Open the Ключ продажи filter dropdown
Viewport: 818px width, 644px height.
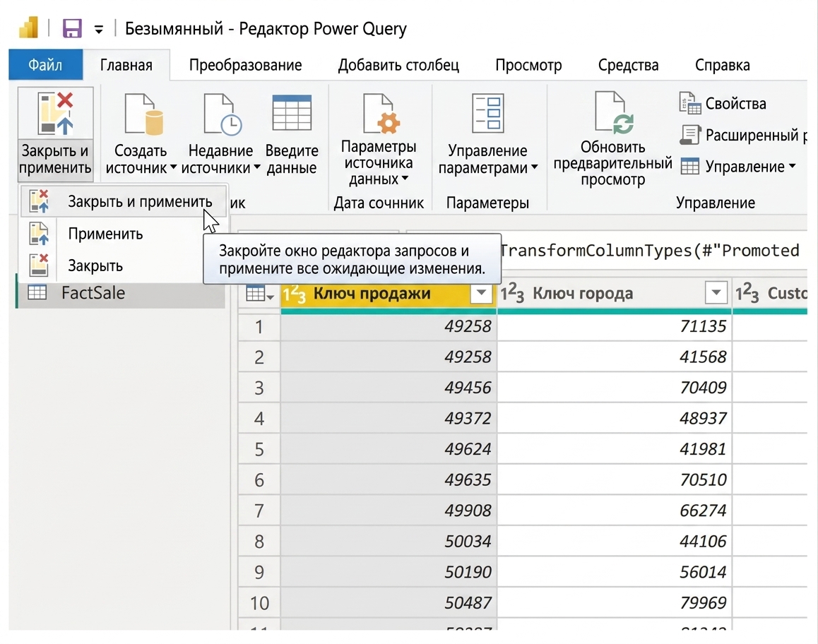(481, 293)
